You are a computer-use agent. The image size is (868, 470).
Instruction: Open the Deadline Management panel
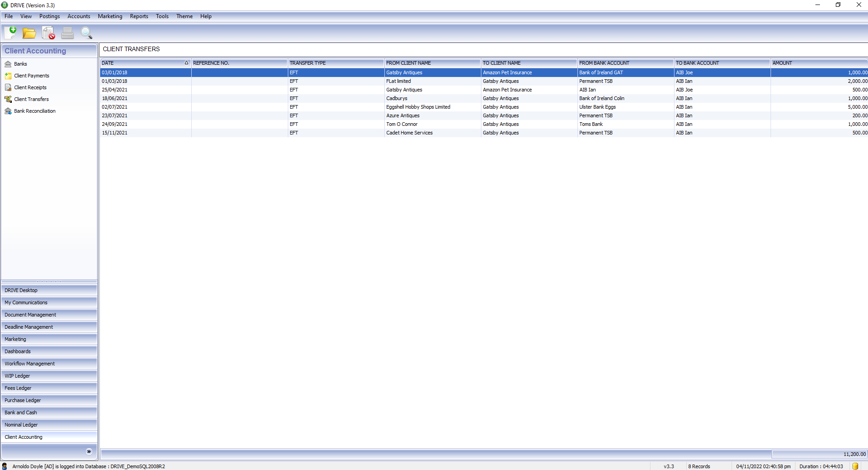tap(49, 327)
